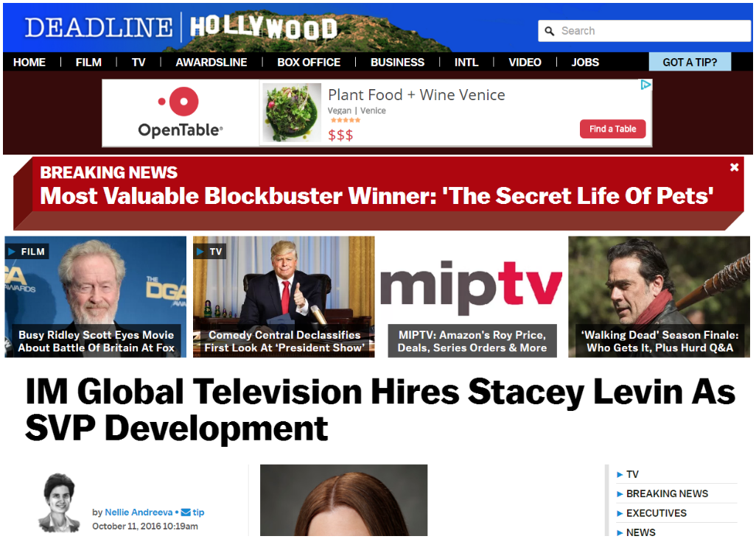
Task: Open the Walking Dead Season Finale story
Action: pyautogui.click(x=659, y=297)
